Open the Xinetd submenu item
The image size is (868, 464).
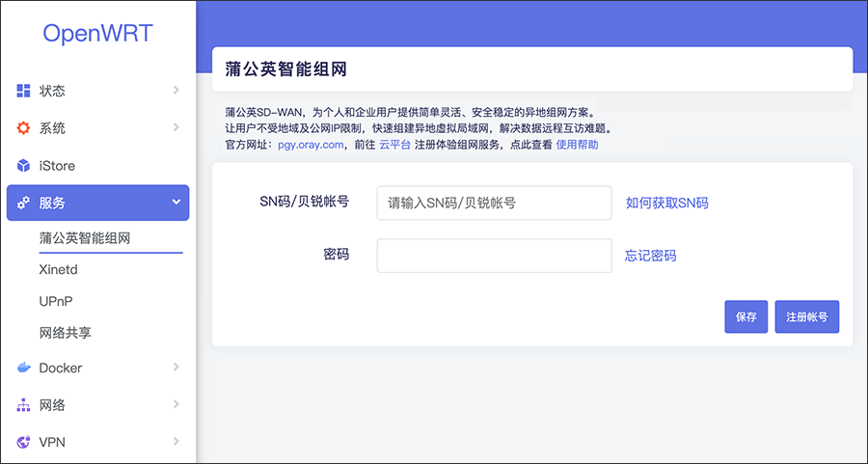58,270
